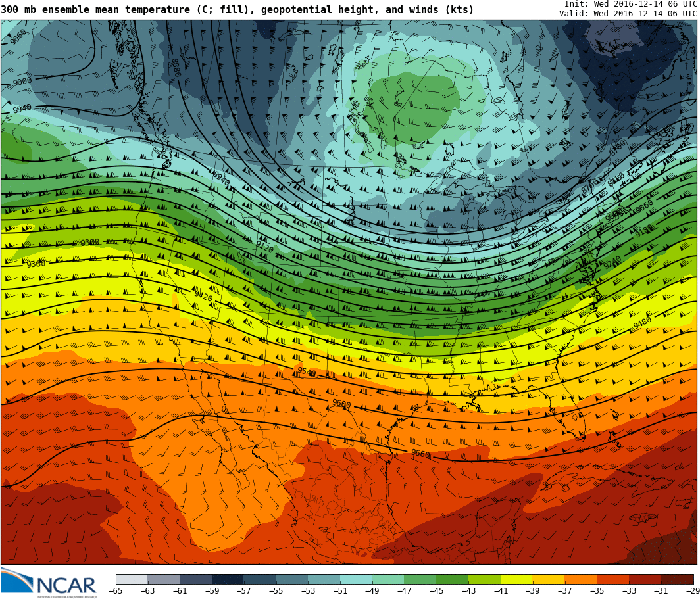Image resolution: width=700 pixels, height=599 pixels.
Task: Pick the orange swatch between -37 and -35
Action: (582, 579)
